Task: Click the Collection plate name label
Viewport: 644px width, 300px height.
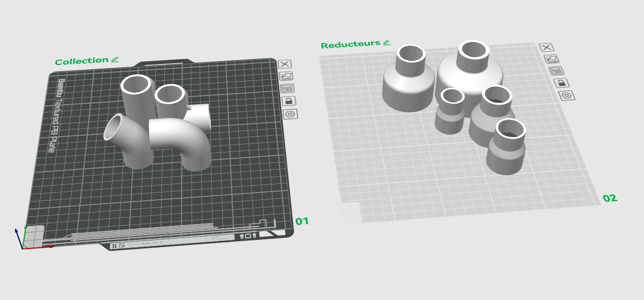Action: 82,61
